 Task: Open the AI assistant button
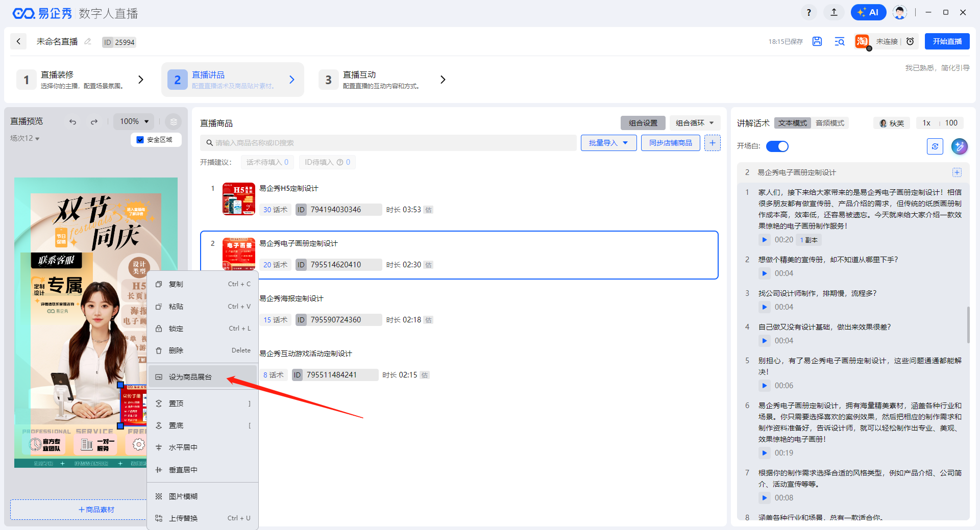[868, 12]
